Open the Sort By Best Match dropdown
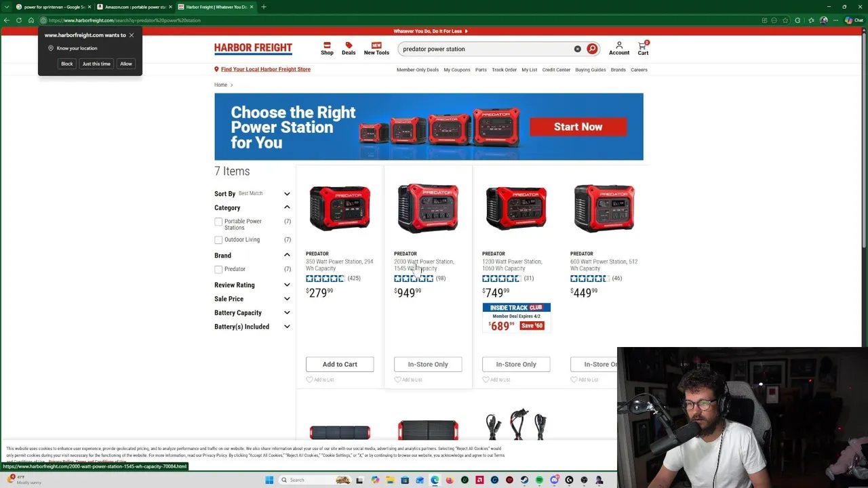 252,194
